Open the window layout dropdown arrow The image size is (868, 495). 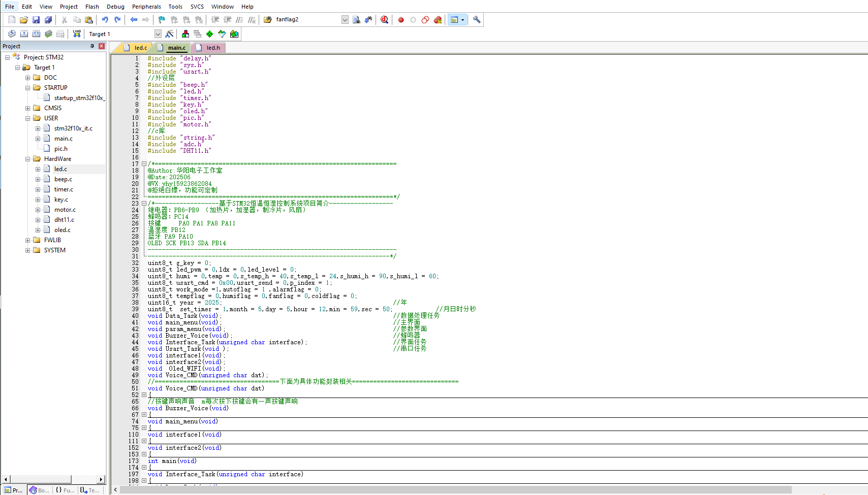tap(463, 20)
